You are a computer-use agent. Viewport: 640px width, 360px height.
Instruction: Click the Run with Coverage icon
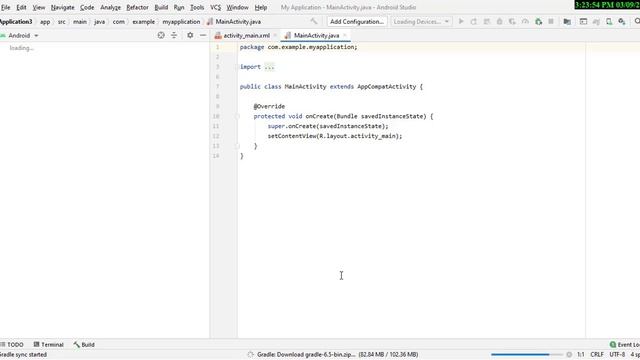coord(512,21)
